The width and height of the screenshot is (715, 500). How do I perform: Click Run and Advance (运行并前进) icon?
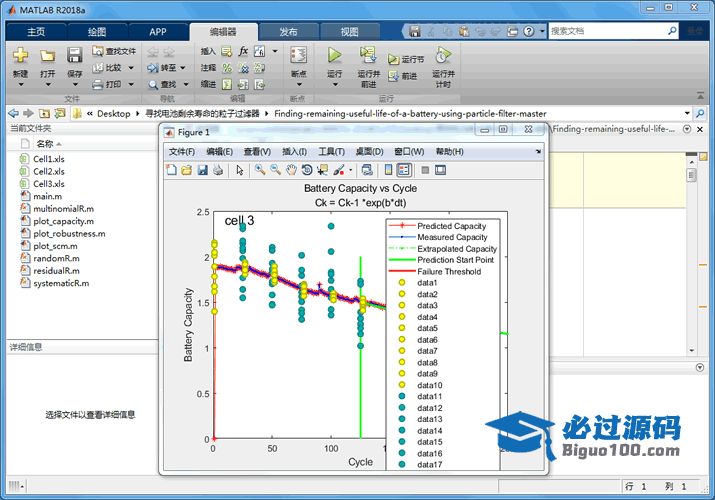click(x=368, y=55)
